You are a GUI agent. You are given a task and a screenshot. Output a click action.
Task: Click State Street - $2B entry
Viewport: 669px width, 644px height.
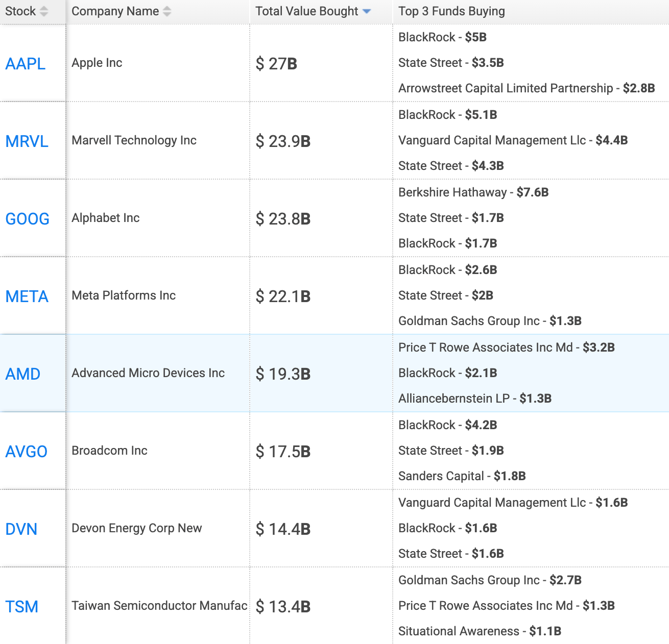click(446, 295)
